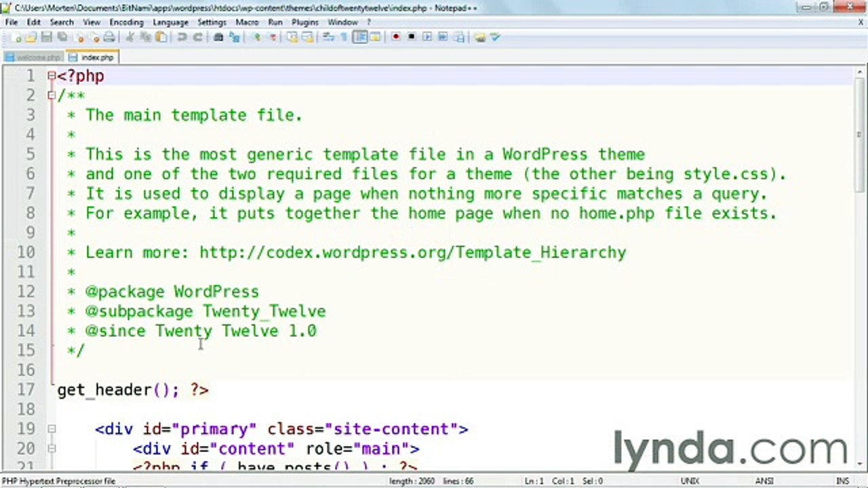Image resolution: width=868 pixels, height=488 pixels.
Task: Click '@package WordPress' comment text
Action: 172,292
